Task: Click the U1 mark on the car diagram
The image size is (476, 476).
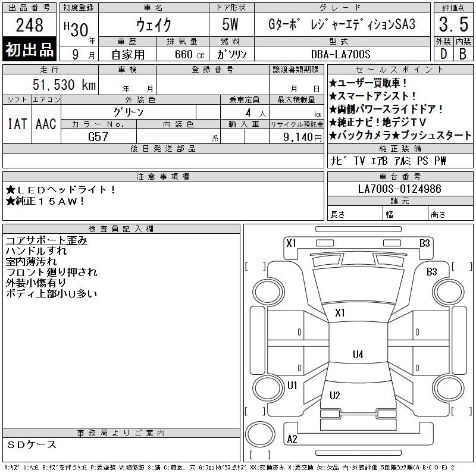Action: [x=292, y=386]
